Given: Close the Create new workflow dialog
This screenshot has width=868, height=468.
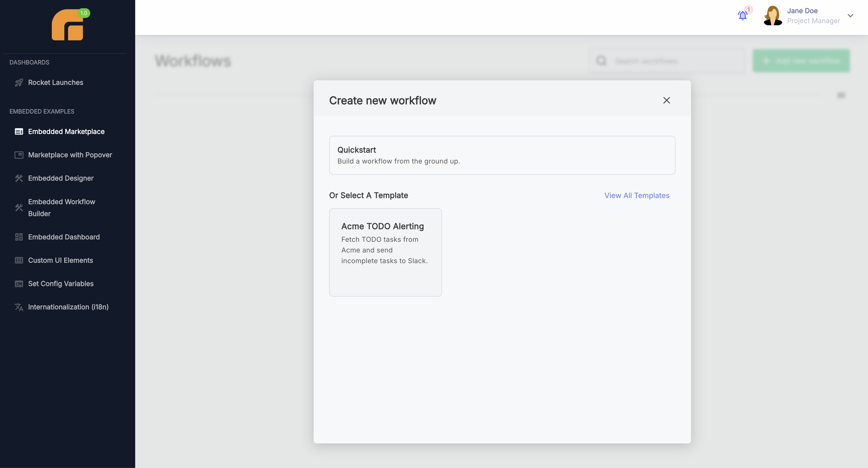Looking at the screenshot, I should click(666, 100).
